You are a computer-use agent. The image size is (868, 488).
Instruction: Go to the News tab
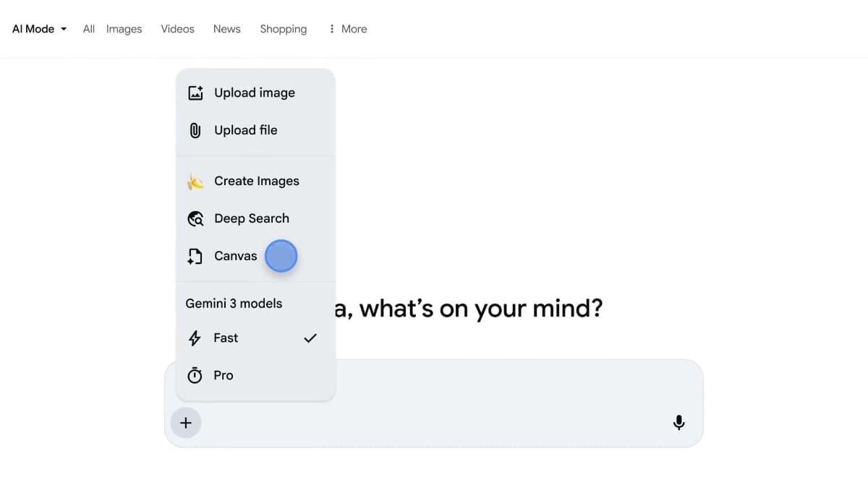pos(226,29)
